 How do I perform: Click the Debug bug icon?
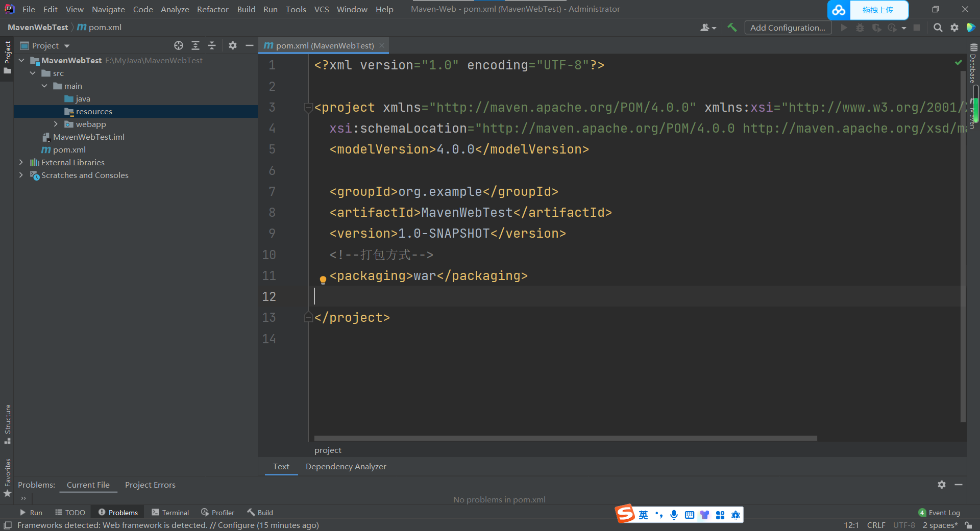pos(860,28)
